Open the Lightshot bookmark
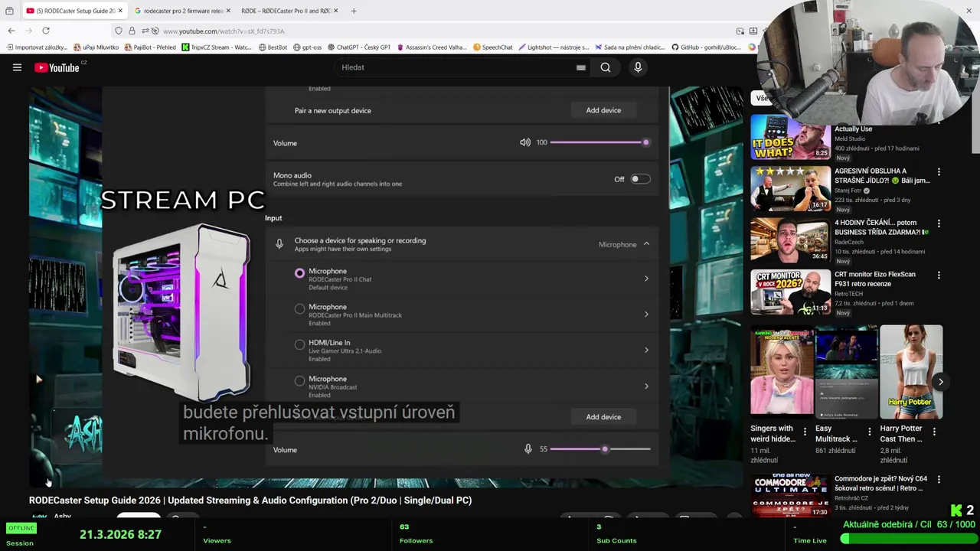This screenshot has height=551, width=980. coord(554,47)
